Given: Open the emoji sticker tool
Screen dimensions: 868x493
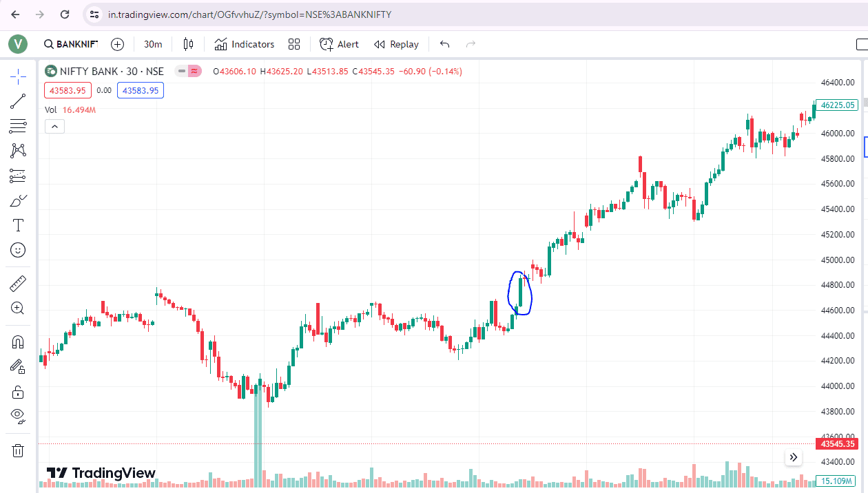Looking at the screenshot, I should 18,250.
